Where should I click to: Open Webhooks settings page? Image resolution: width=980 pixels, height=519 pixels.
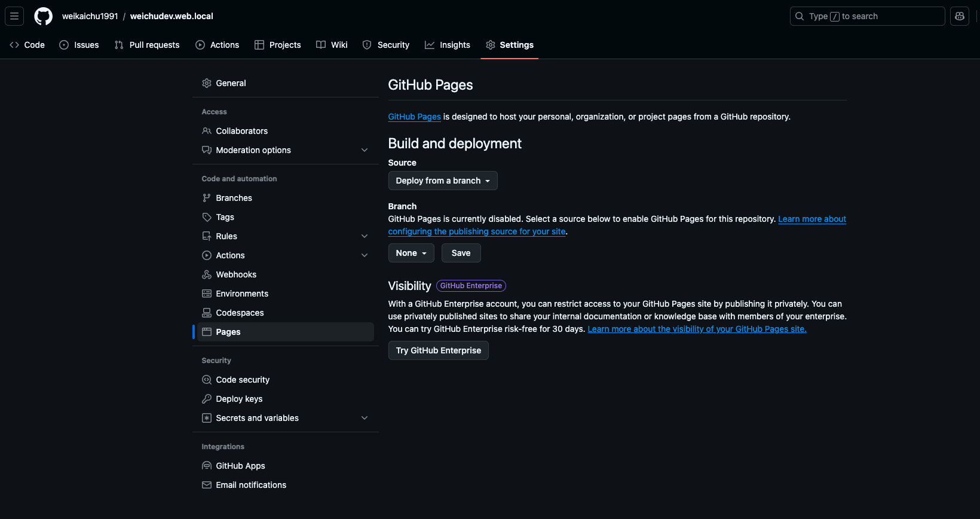[x=286, y=274]
